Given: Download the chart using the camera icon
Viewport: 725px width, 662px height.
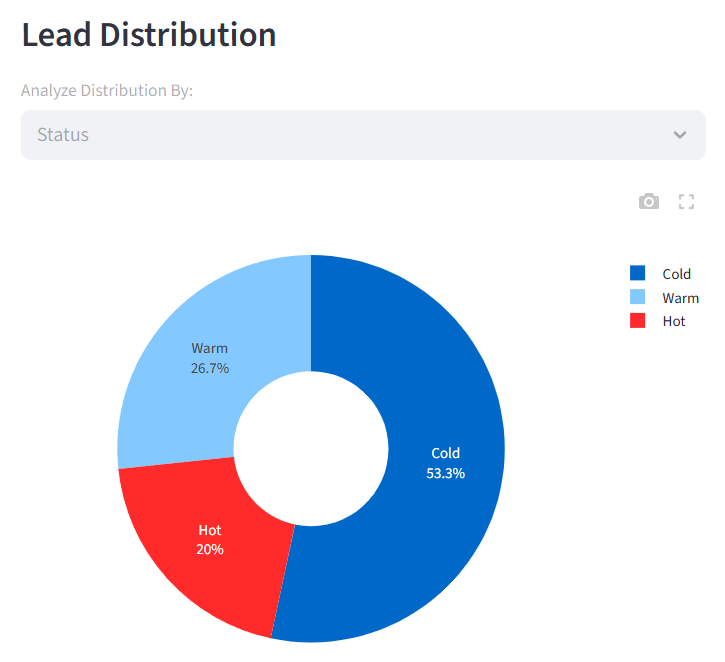Looking at the screenshot, I should 649,202.
